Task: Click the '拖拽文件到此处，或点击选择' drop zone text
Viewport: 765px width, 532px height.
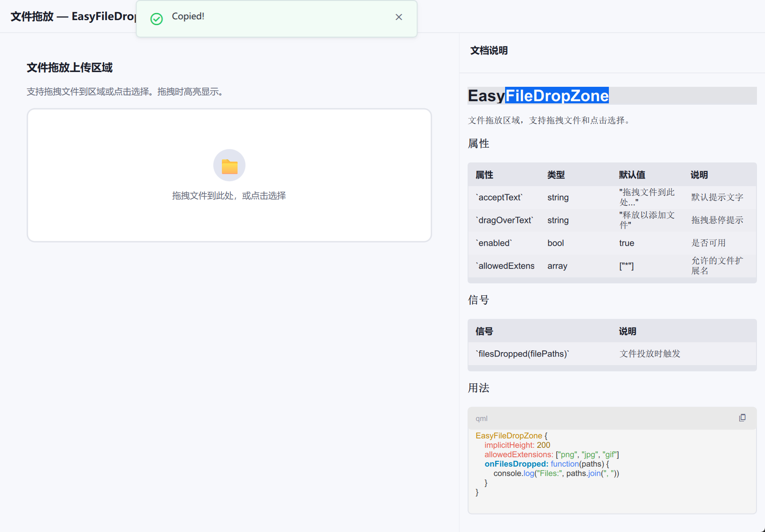Action: point(229,196)
